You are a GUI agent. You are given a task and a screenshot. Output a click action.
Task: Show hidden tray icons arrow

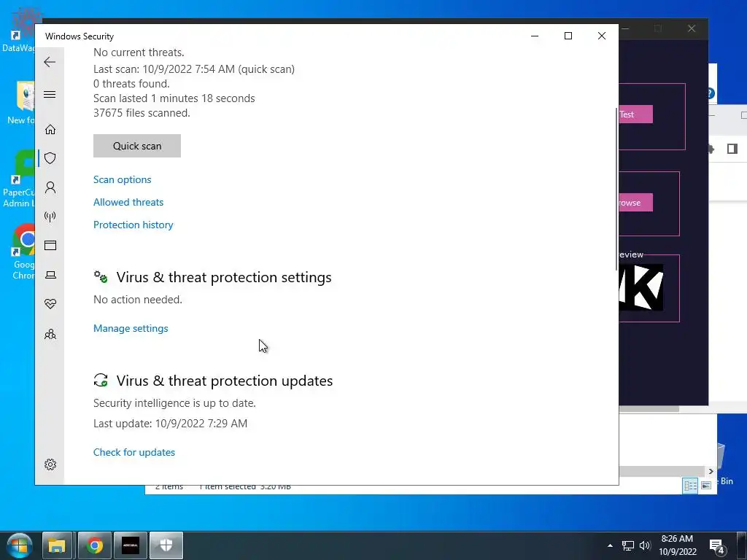point(610,545)
